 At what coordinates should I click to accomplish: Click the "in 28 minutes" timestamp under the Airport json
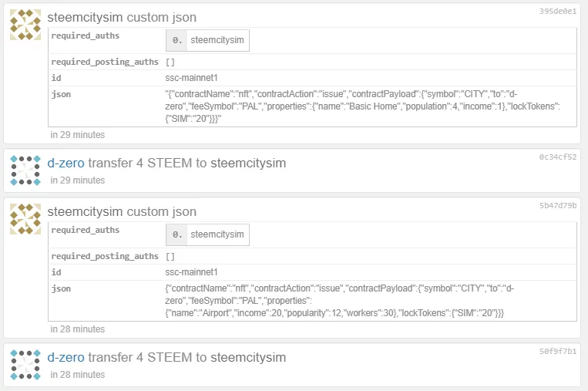click(x=78, y=329)
